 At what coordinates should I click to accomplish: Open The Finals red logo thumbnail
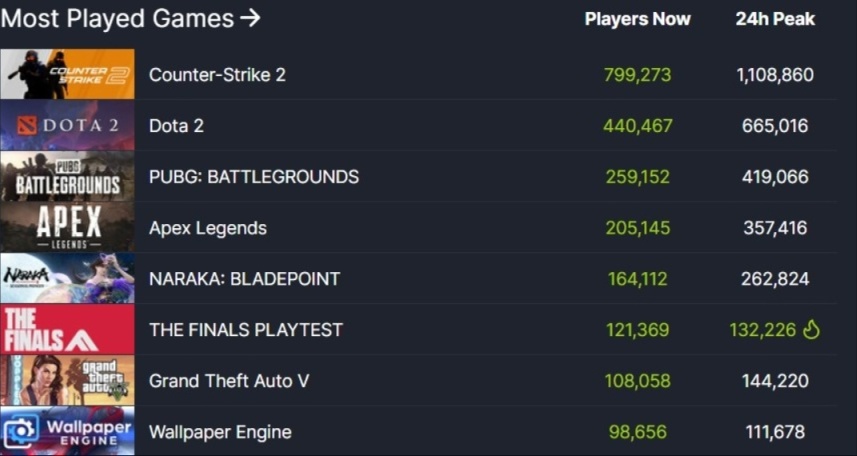click(67, 330)
